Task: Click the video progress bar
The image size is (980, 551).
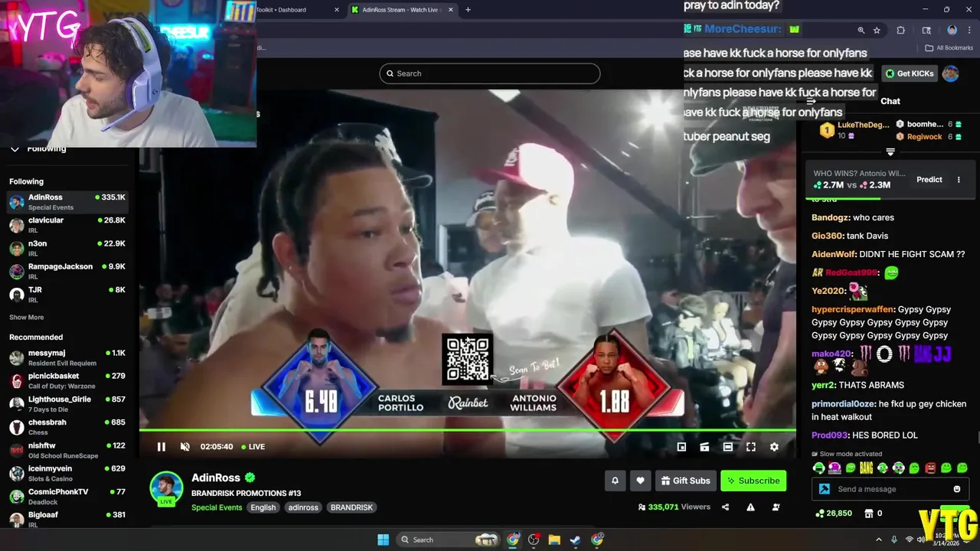Action: (468, 431)
